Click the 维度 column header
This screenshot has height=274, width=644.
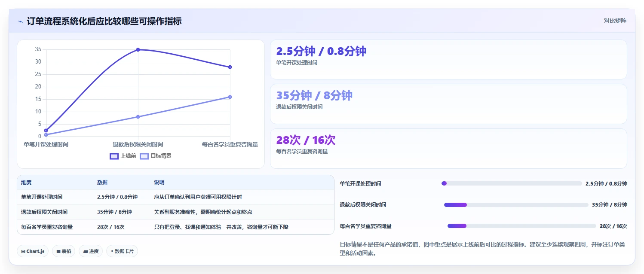[26, 183]
